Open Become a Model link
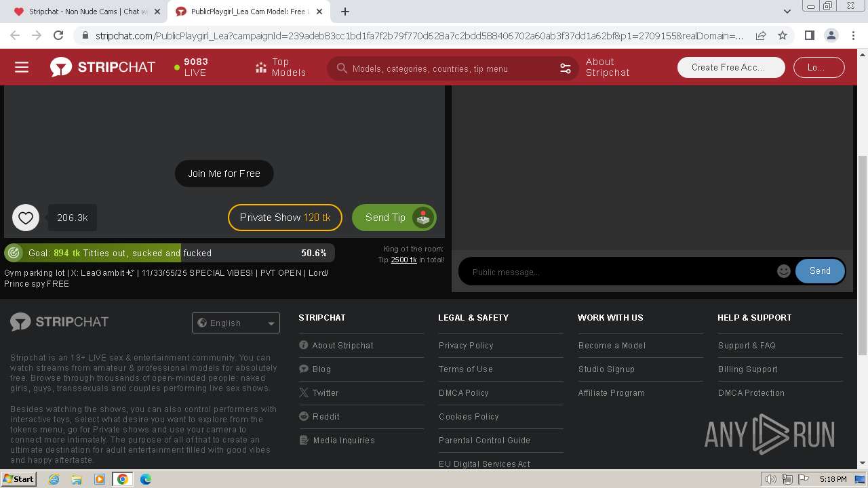868x488 pixels. [x=612, y=345]
